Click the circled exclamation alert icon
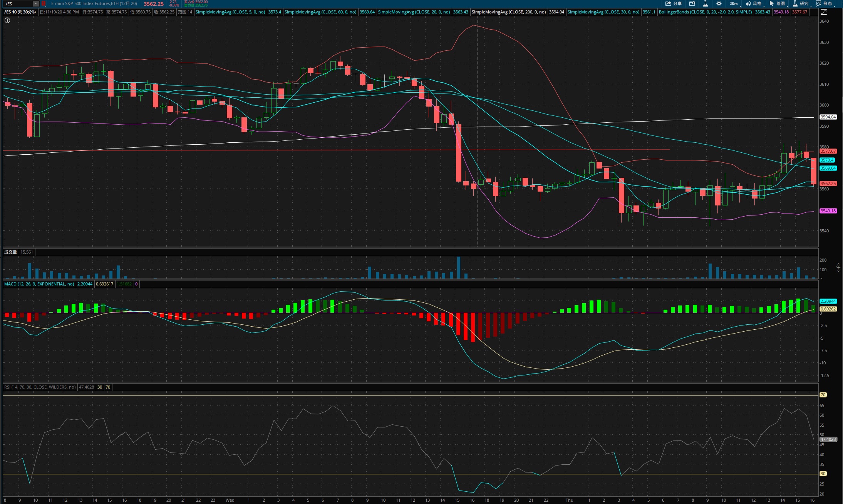The width and height of the screenshot is (843, 504). pyautogui.click(x=7, y=20)
